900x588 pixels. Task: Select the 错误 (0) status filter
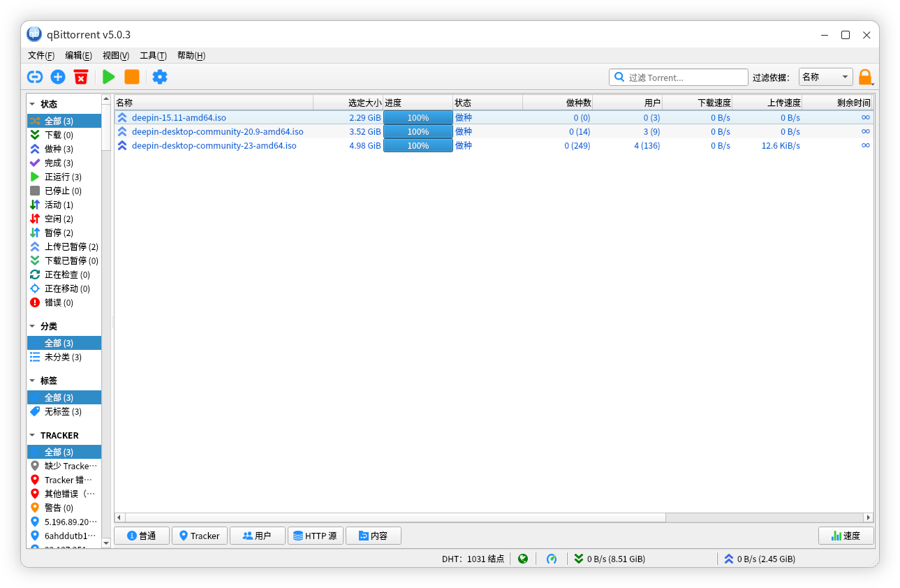point(64,302)
